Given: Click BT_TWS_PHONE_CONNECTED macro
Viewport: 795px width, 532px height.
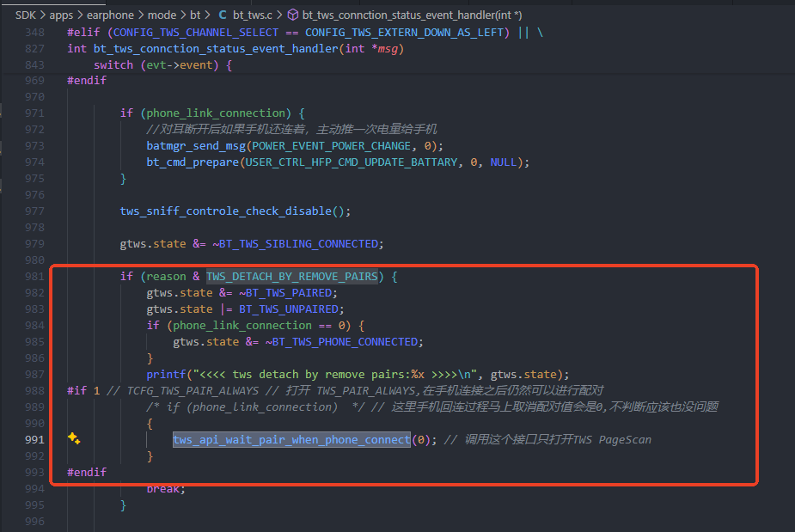Looking at the screenshot, I should [345, 342].
